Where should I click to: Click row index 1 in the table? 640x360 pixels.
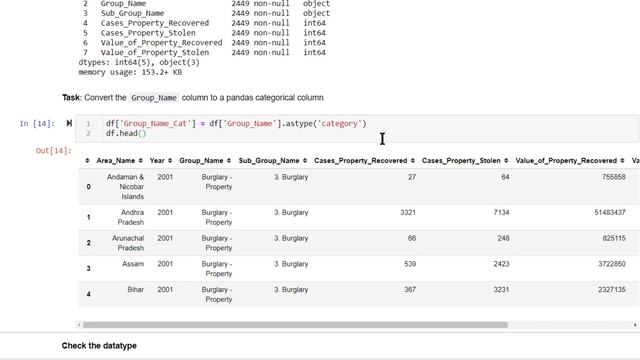pyautogui.click(x=89, y=218)
